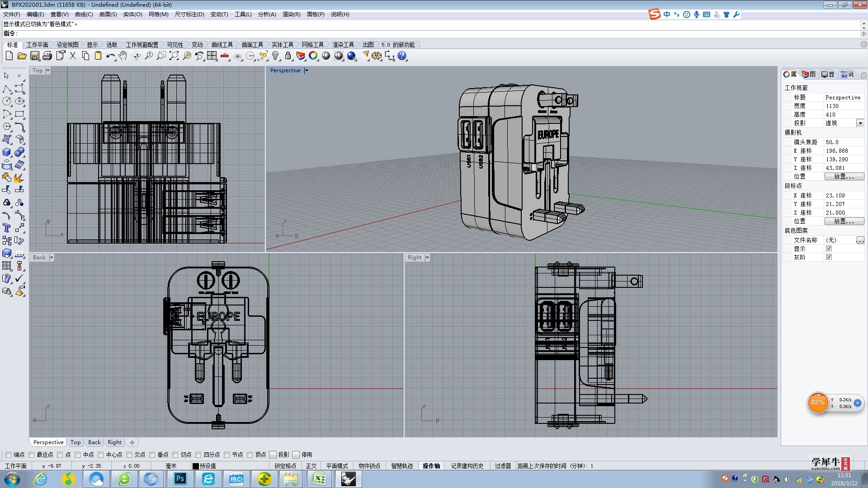Click the New file icon

click(x=9, y=56)
